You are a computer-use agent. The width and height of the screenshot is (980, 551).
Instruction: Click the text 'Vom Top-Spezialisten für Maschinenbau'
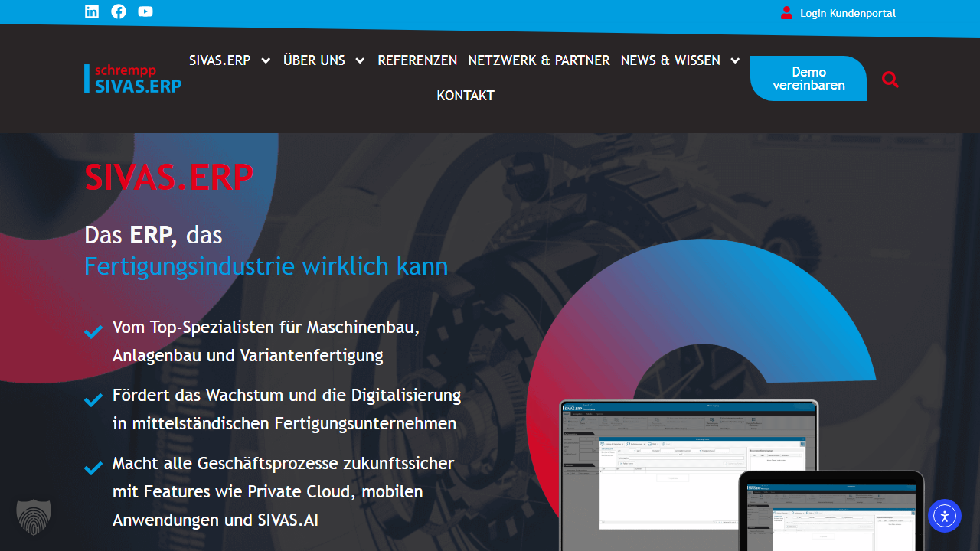coord(266,328)
